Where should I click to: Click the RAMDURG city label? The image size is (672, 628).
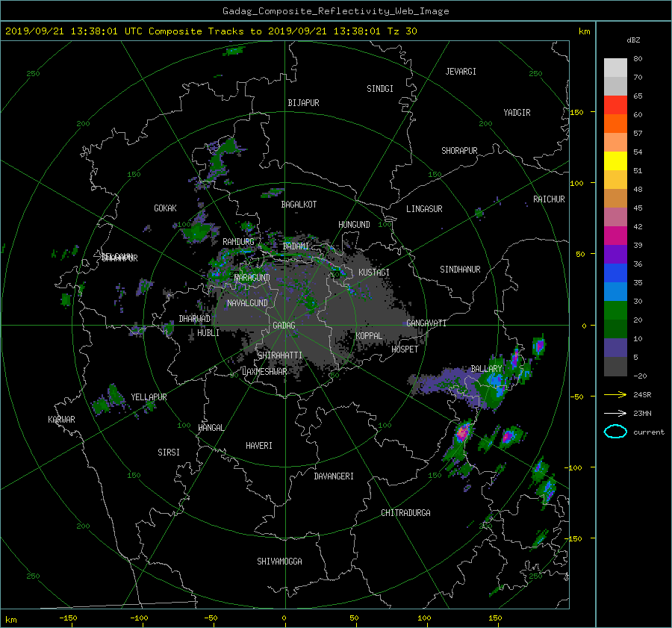pyautogui.click(x=238, y=242)
